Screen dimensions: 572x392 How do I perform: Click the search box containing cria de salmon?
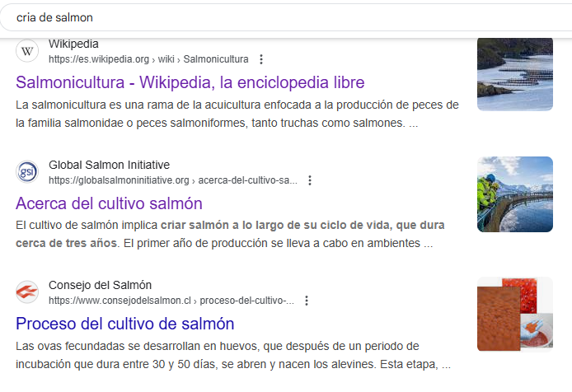point(286,17)
